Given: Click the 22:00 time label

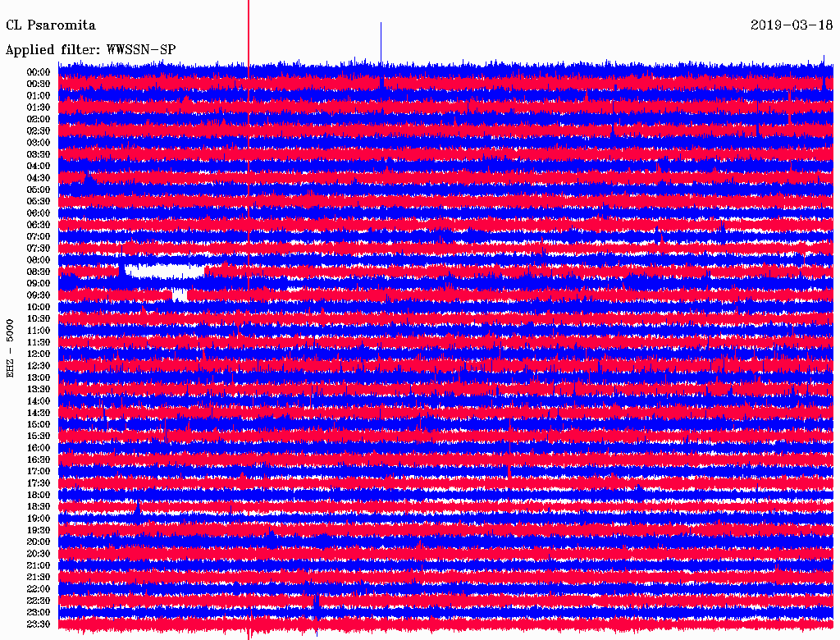Looking at the screenshot, I should (39, 589).
